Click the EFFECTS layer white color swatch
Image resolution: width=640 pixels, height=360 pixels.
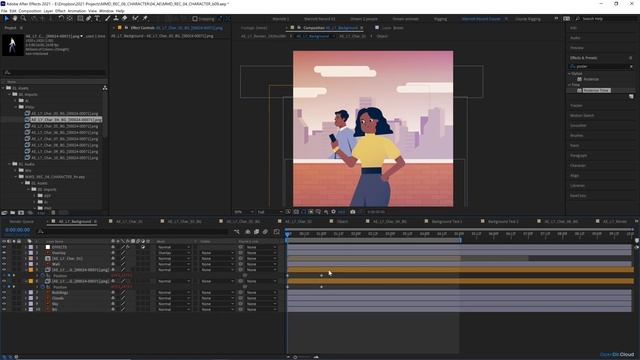click(48, 247)
